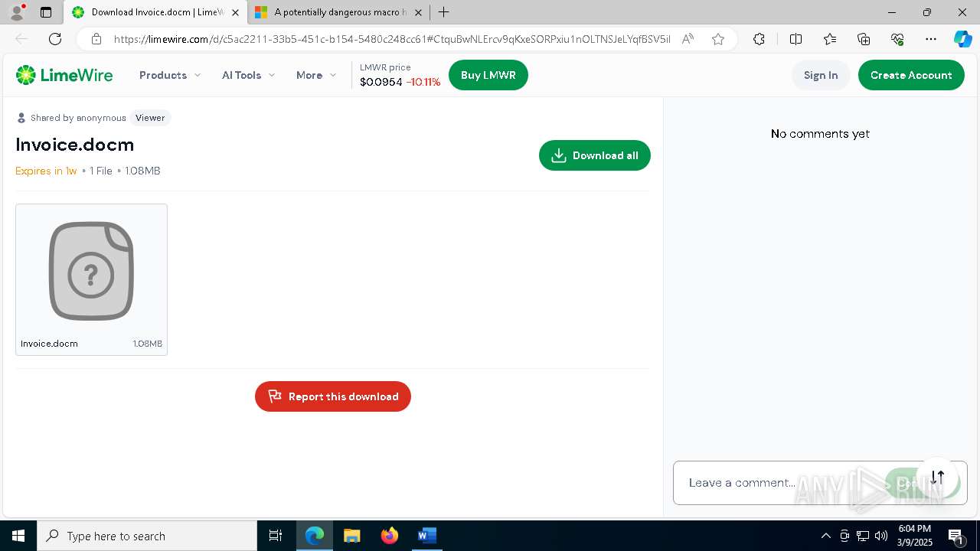Open Collections icon
The image size is (980, 551).
tap(864, 39)
